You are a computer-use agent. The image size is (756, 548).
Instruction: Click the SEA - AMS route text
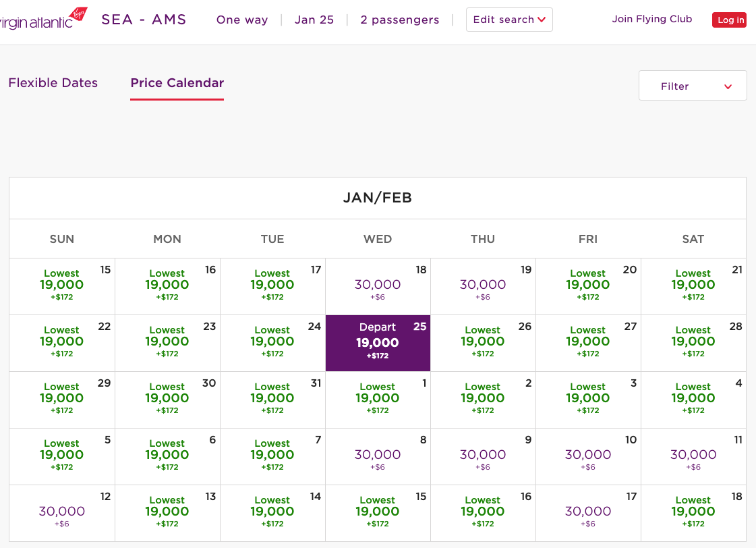(144, 20)
